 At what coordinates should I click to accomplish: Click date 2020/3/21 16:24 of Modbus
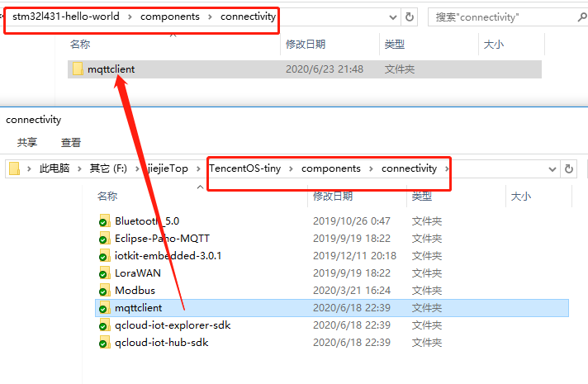click(351, 290)
